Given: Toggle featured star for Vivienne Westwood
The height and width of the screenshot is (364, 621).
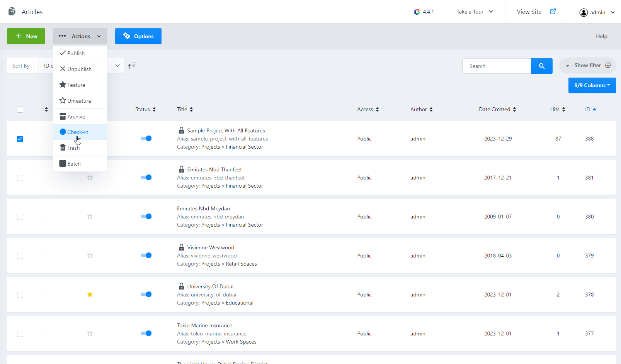Looking at the screenshot, I should click(x=90, y=256).
